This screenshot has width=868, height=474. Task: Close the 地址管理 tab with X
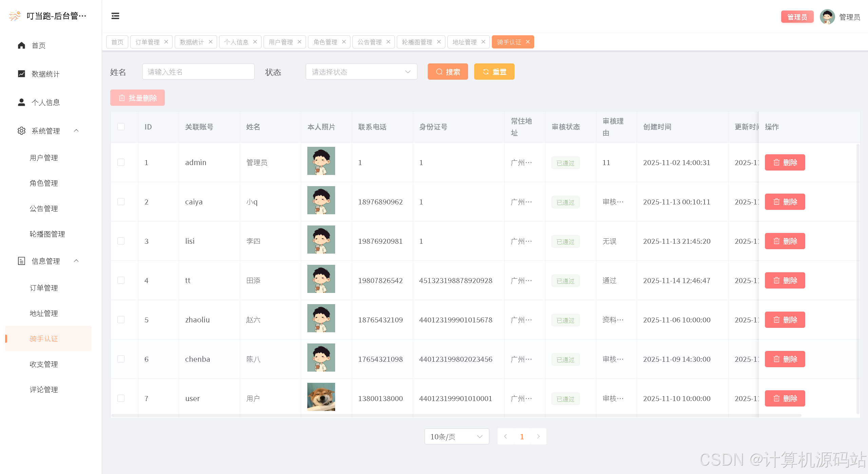(483, 42)
